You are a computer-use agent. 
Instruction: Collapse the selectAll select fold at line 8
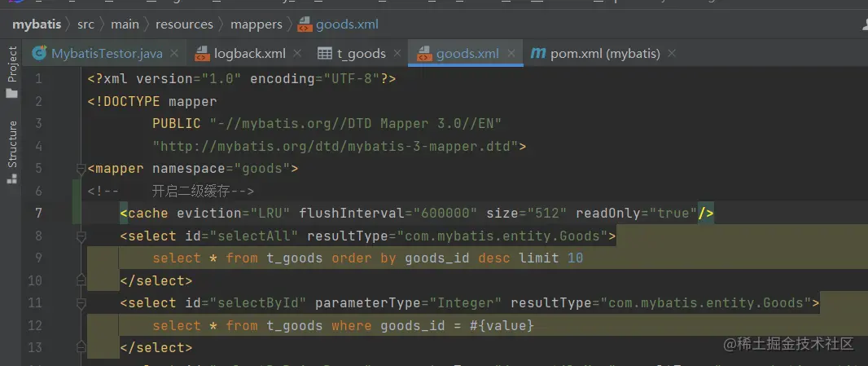point(81,236)
